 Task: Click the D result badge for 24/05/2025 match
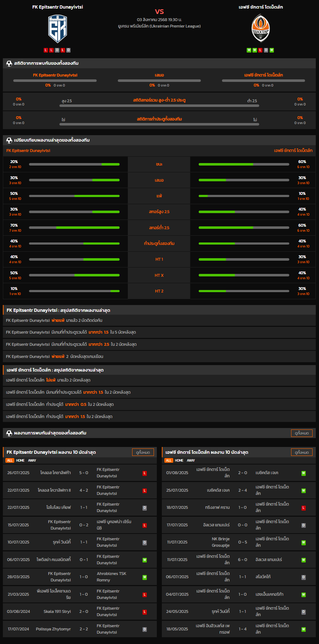304,612
